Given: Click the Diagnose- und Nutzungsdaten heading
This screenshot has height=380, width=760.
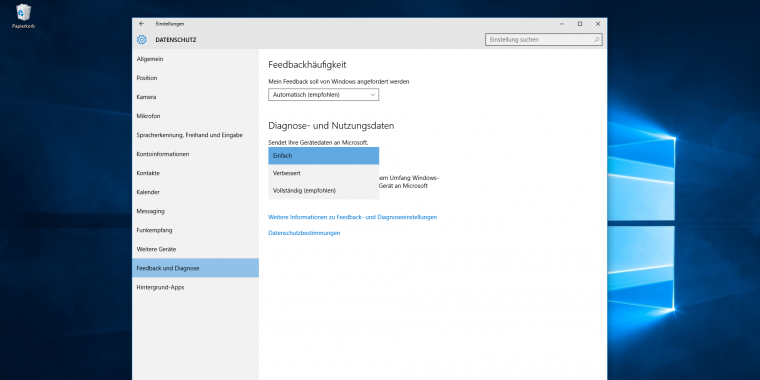Looking at the screenshot, I should tap(331, 126).
